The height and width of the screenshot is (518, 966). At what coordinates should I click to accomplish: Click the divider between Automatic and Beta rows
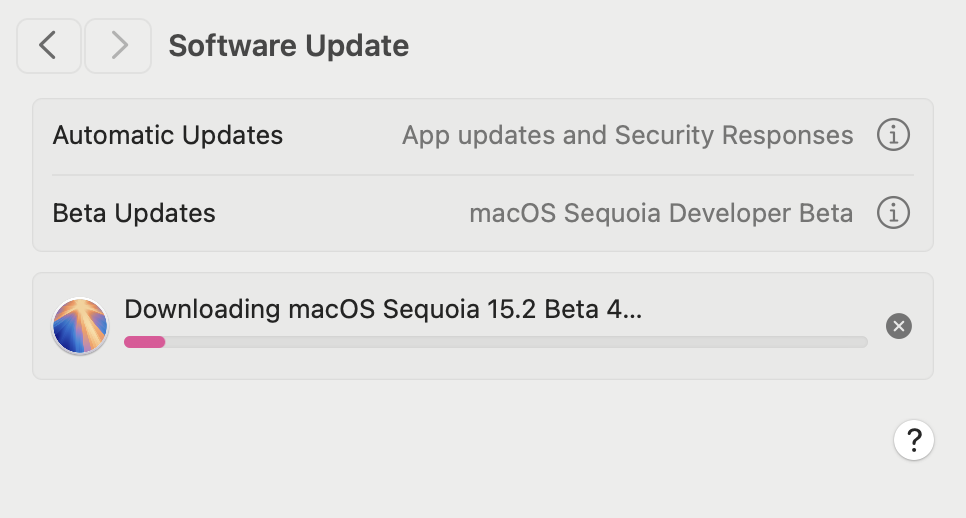coord(483,175)
